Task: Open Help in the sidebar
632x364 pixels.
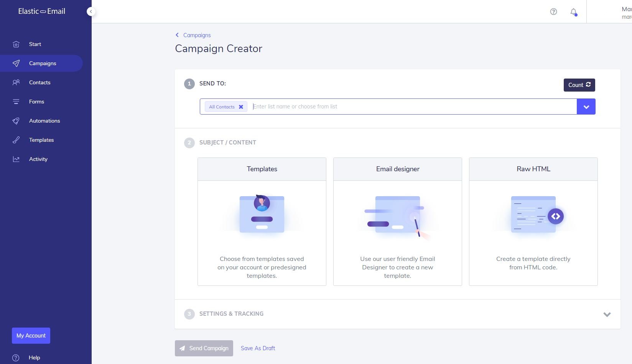Action: tap(34, 357)
